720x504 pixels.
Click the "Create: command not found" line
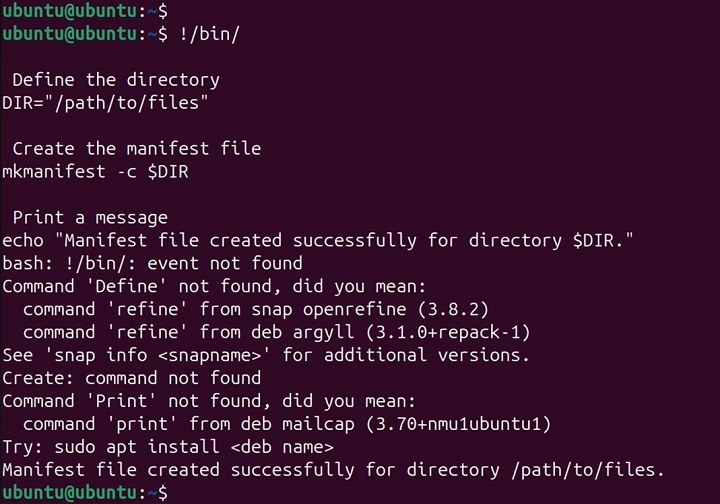(131, 378)
